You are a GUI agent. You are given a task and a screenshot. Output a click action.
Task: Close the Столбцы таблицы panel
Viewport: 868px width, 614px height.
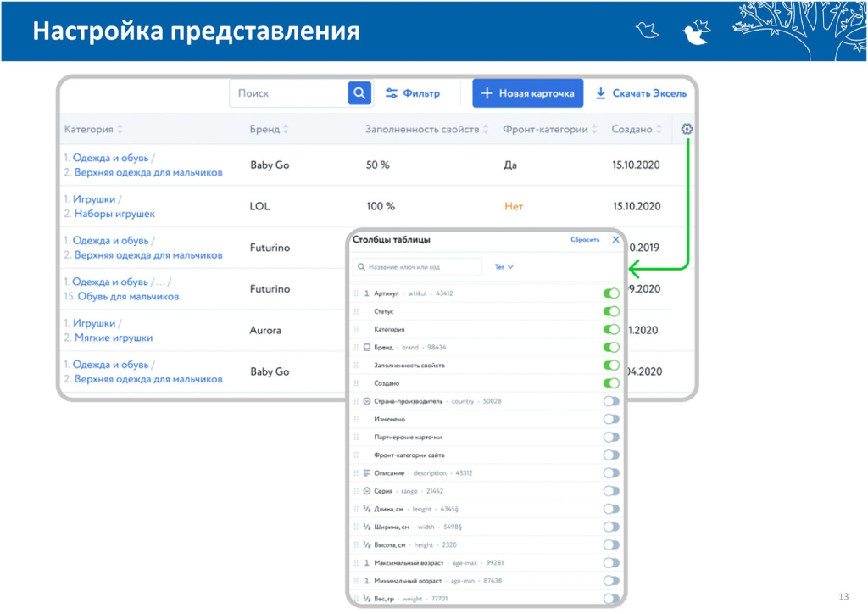[x=616, y=240]
